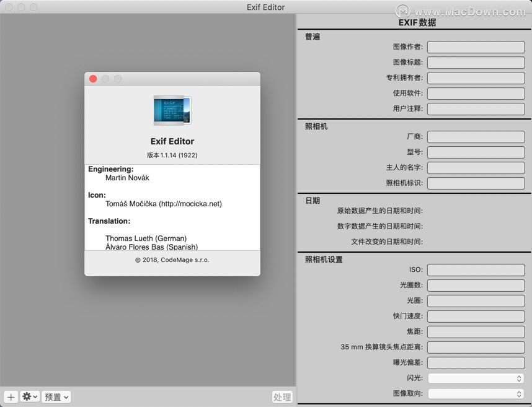Click the '照相机' section heading
The image size is (532, 407).
pos(316,126)
